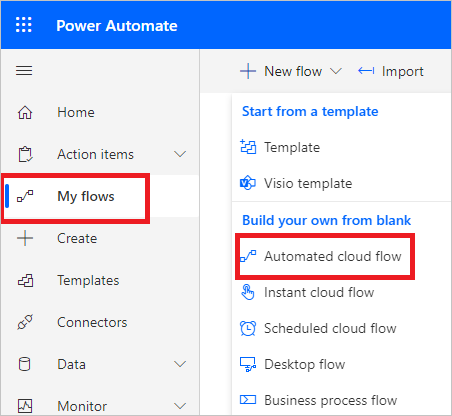Click the Template option icon
This screenshot has height=416, width=452.
[248, 147]
